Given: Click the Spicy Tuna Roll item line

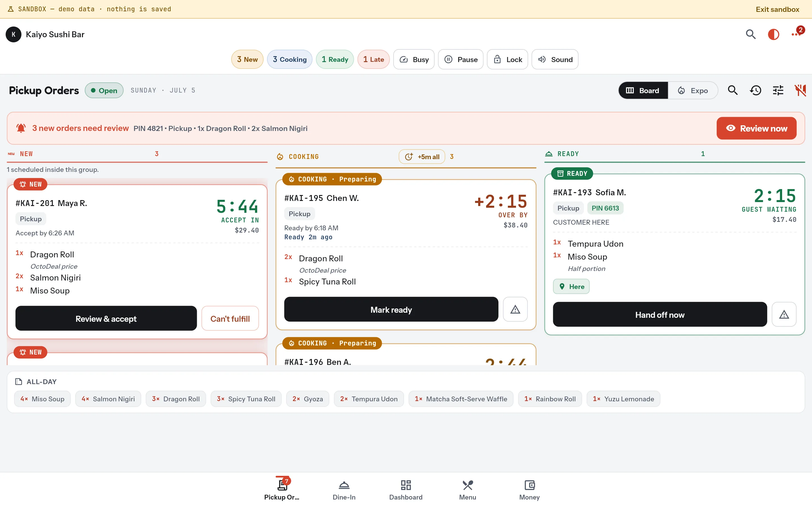Looking at the screenshot, I should click(327, 282).
